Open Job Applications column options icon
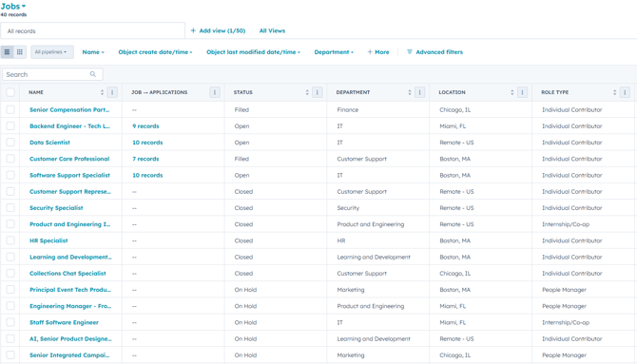 coord(215,92)
